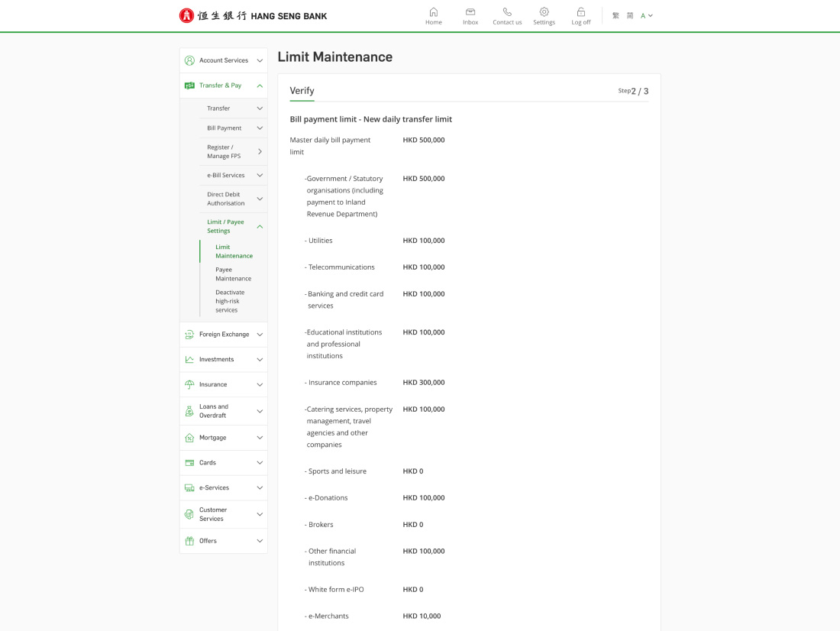Viewport: 840px width, 631px height.
Task: Click the Offers gift icon
Action: pos(189,541)
